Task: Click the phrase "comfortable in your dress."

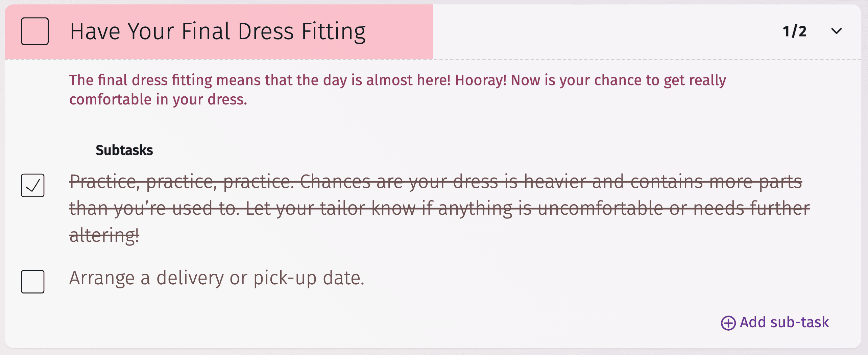Action: pos(158,99)
